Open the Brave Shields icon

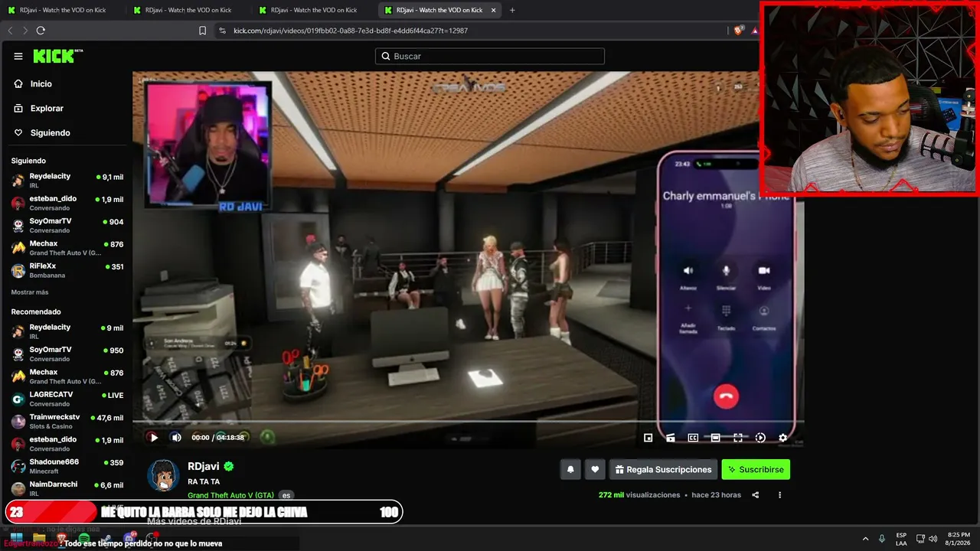point(738,31)
